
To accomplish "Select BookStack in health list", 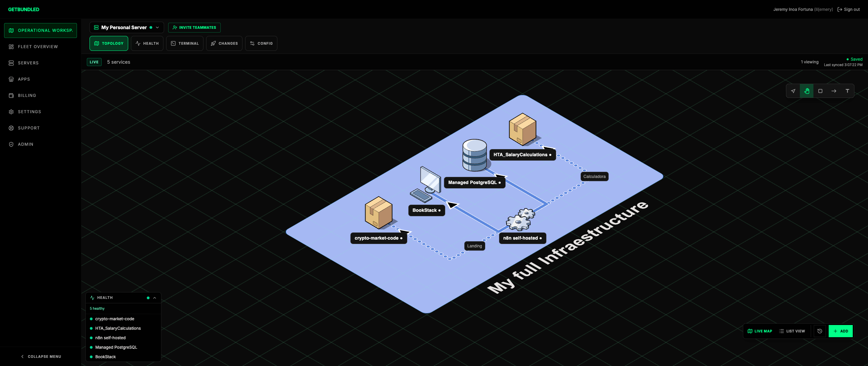I will point(123,357).
